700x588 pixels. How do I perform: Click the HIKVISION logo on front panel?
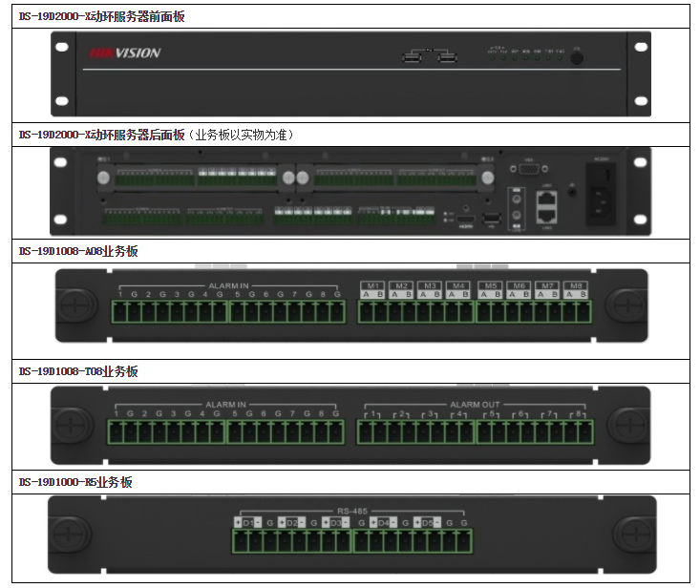coord(125,53)
